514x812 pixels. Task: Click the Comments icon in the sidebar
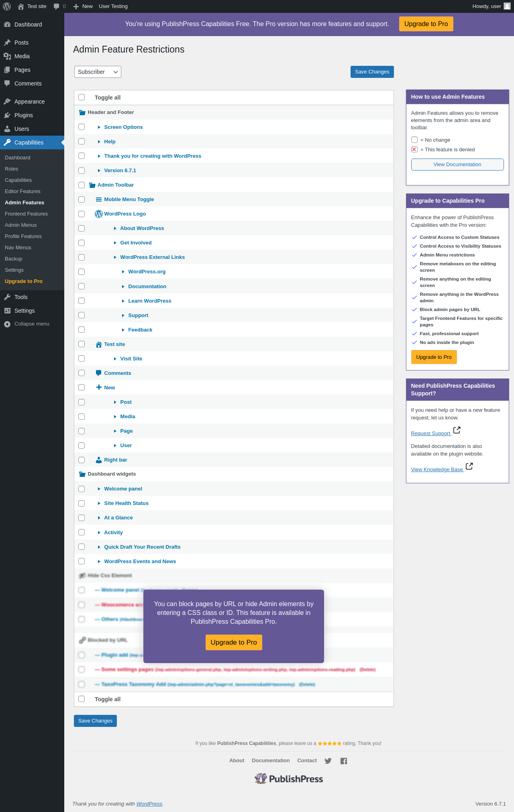(x=7, y=83)
